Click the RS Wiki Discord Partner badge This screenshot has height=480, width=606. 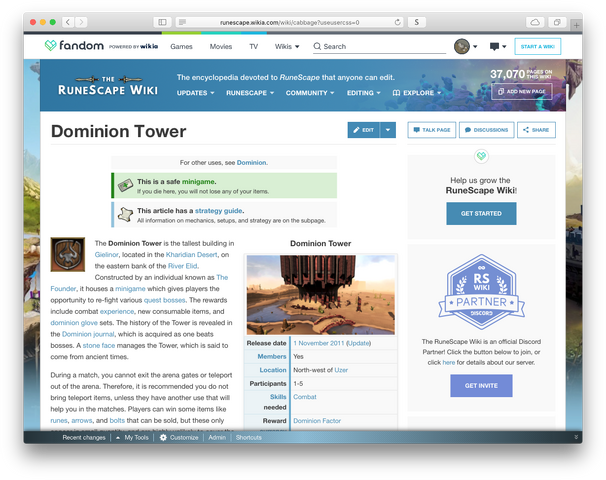pos(481,292)
